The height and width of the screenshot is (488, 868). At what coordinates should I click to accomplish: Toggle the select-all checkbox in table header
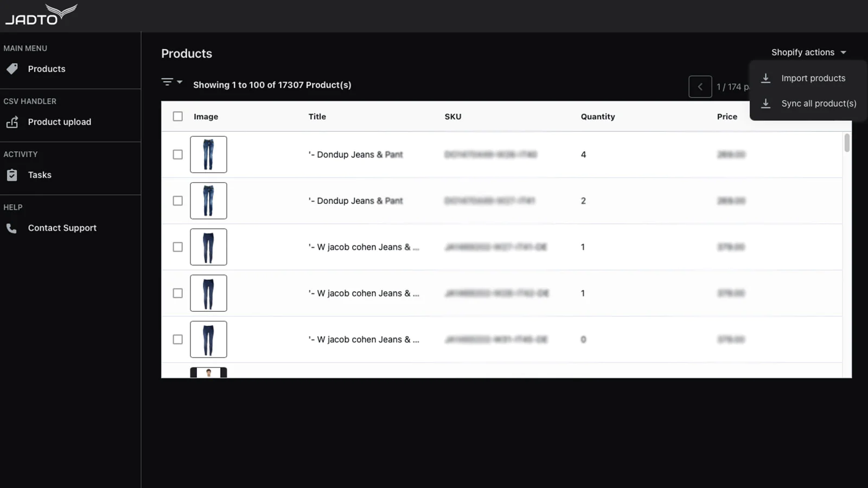pos(178,117)
